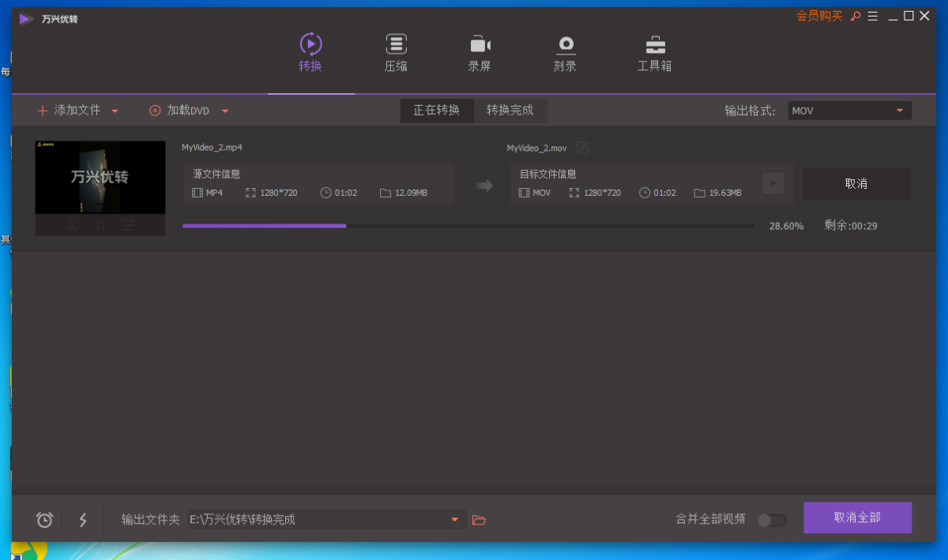Open output folder via orange folder icon
The height and width of the screenshot is (560, 948).
pyautogui.click(x=479, y=520)
